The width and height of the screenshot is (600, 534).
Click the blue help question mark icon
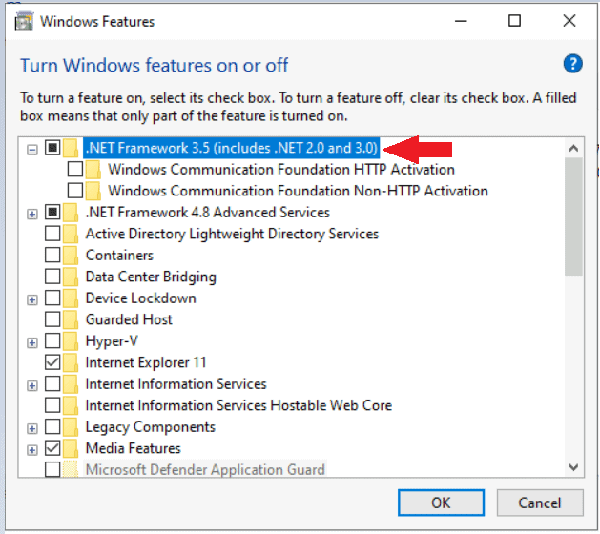pyautogui.click(x=573, y=64)
